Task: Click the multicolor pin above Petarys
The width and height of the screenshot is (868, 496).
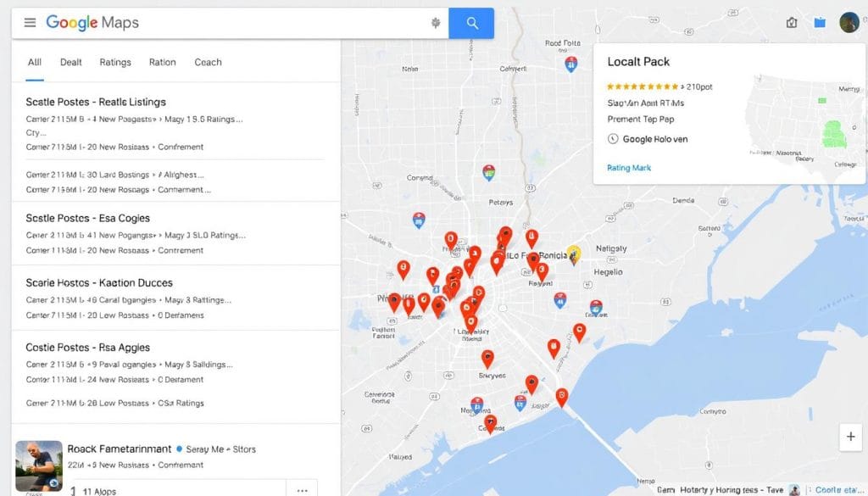Action: pyautogui.click(x=488, y=173)
